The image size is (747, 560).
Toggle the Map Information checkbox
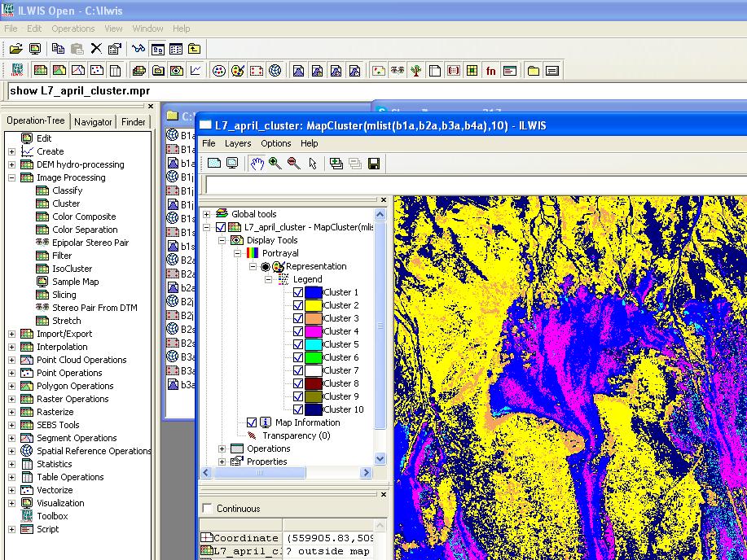[252, 422]
